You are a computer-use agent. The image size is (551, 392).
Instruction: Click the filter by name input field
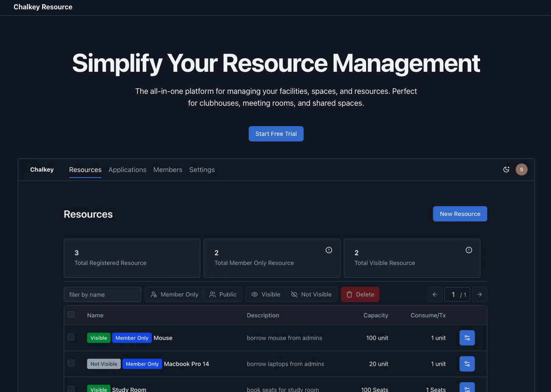102,294
